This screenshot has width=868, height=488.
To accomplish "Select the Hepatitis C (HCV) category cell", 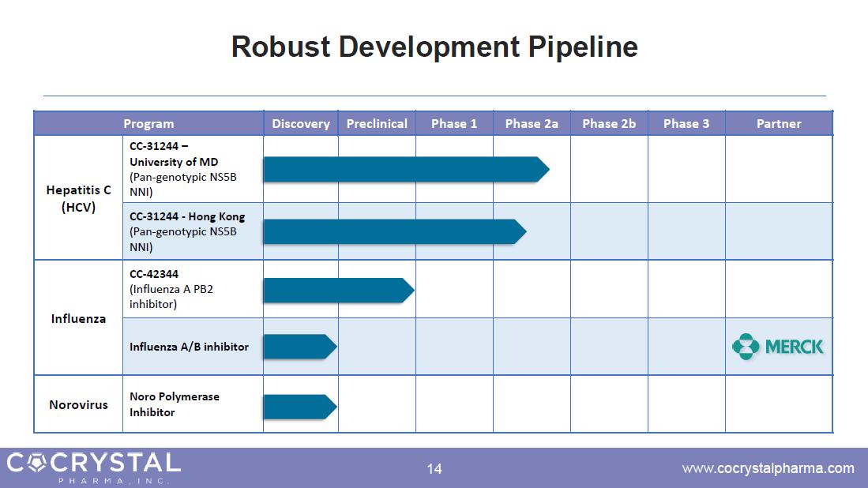I will (79, 198).
